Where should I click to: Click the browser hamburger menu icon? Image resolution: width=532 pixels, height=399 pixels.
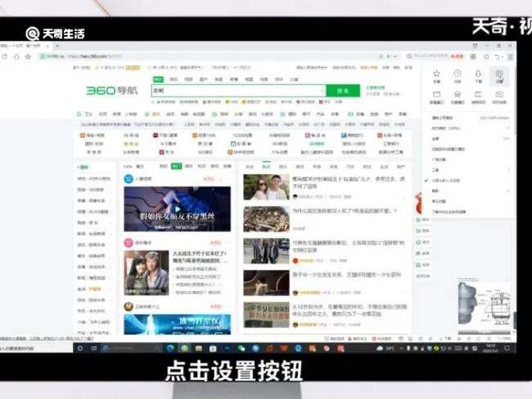coord(510,56)
